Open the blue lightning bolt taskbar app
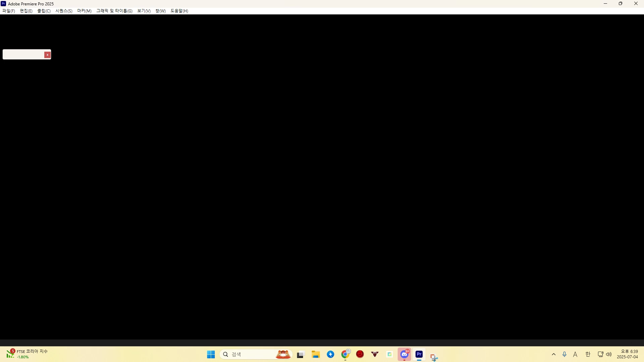This screenshot has height=362, width=644. coord(331,354)
